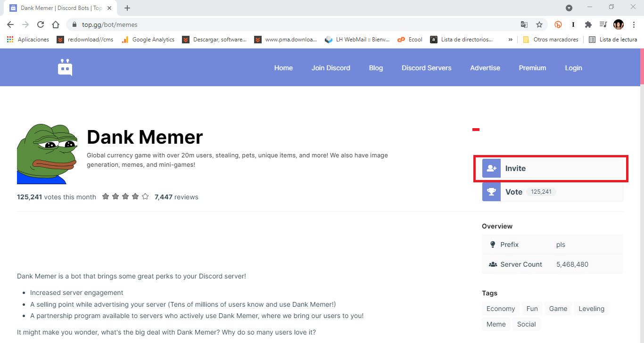Open Join Discord in navigation
Screen dimensions: 644x343
[x=331, y=68]
